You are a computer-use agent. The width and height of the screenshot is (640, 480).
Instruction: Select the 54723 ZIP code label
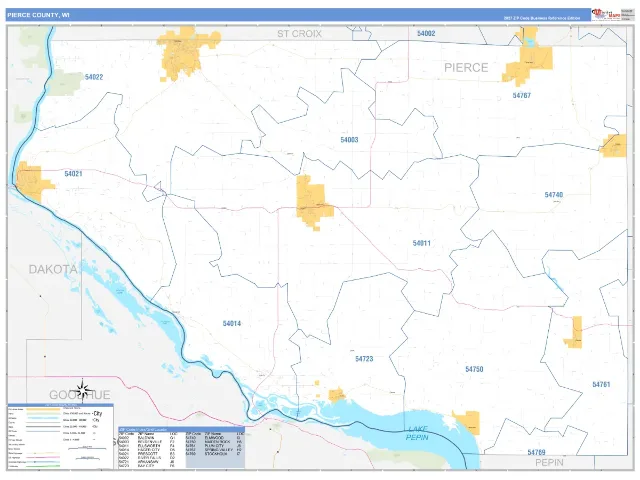[x=364, y=359]
